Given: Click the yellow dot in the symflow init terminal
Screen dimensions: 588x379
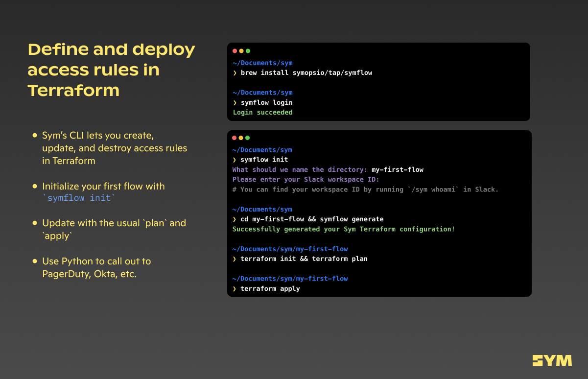Looking at the screenshot, I should pos(241,138).
